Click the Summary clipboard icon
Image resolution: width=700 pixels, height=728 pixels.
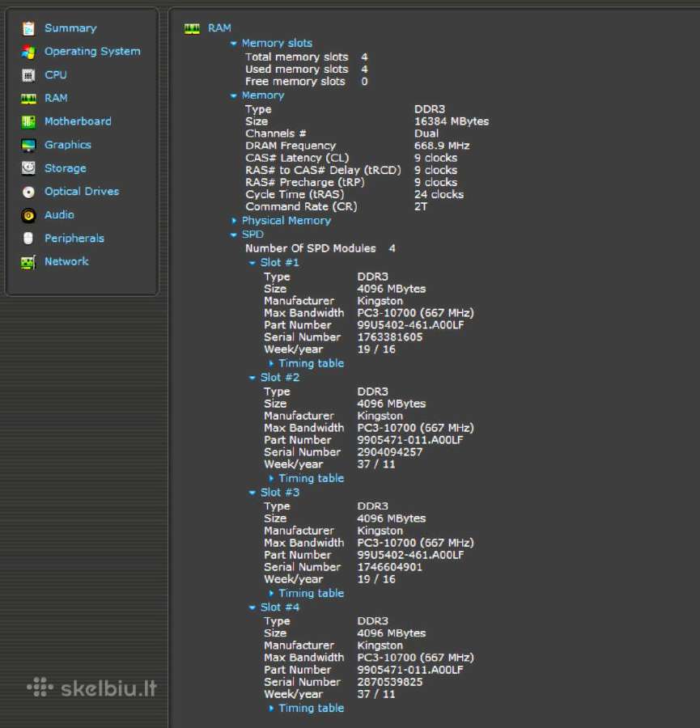[28, 28]
